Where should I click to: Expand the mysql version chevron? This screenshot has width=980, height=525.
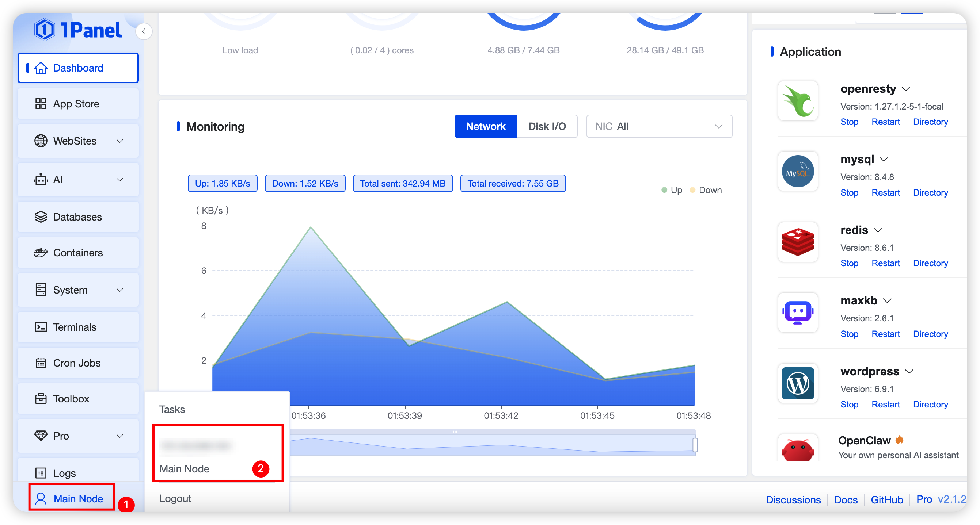click(x=884, y=160)
